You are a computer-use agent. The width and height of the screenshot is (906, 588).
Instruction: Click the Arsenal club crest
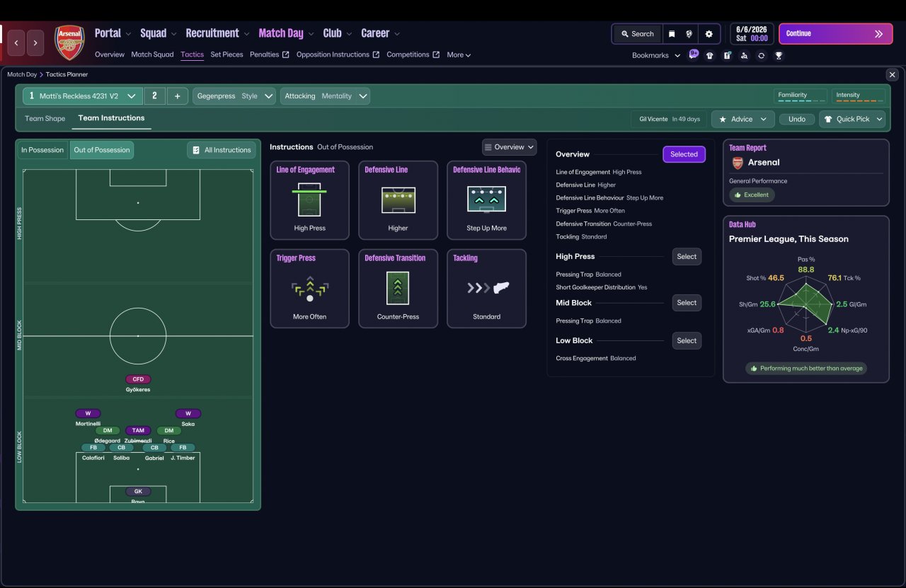69,42
